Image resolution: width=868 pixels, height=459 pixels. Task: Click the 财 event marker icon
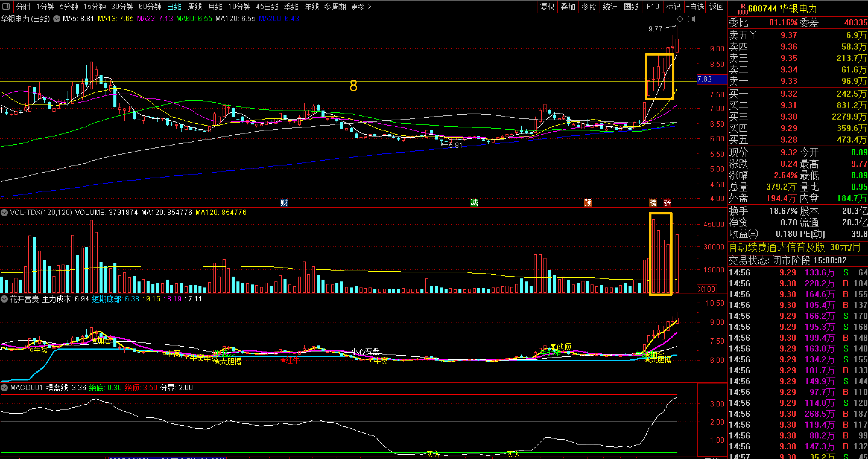[284, 202]
